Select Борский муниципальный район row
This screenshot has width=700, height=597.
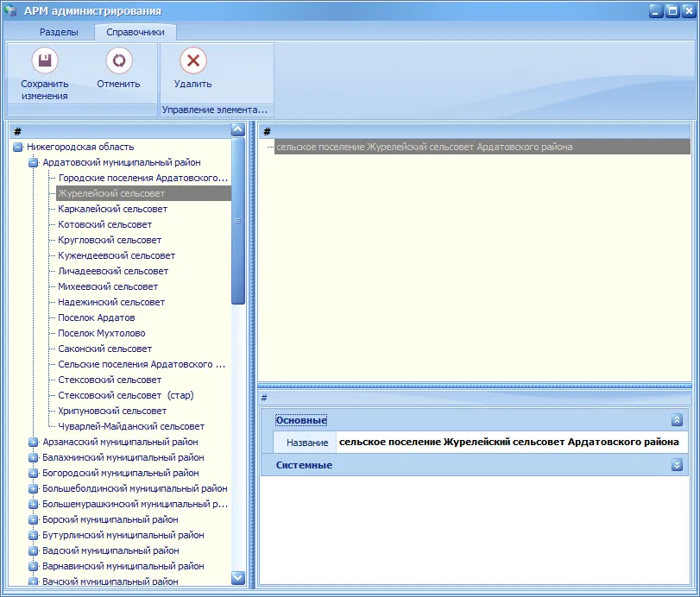pyautogui.click(x=110, y=519)
